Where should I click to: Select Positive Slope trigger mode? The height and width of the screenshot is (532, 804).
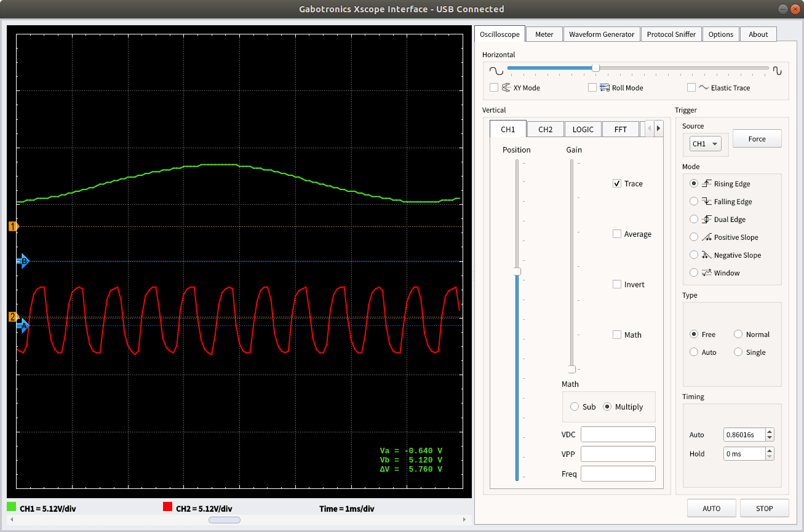click(x=694, y=237)
